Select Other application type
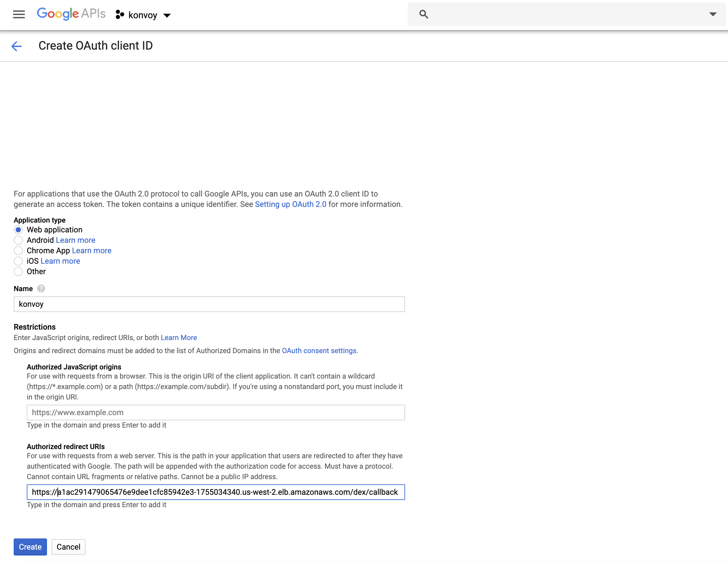The width and height of the screenshot is (728, 562). click(18, 272)
